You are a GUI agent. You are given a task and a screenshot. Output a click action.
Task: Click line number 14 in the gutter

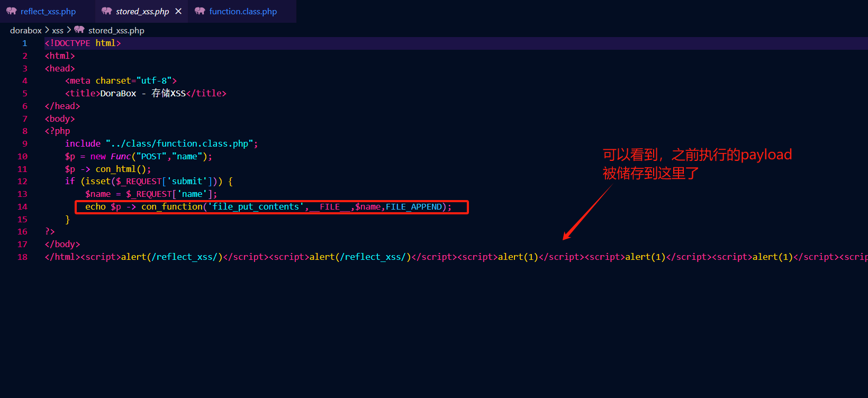[x=22, y=207]
